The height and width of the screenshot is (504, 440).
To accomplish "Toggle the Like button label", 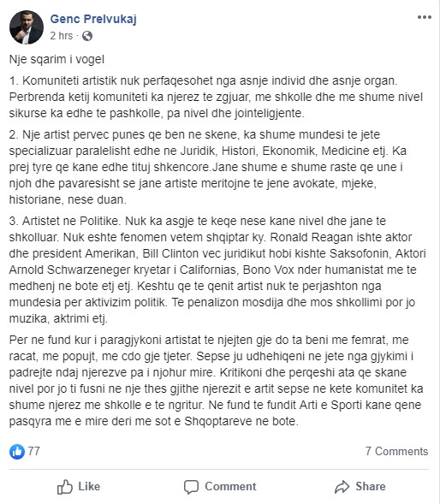I will point(89,486).
